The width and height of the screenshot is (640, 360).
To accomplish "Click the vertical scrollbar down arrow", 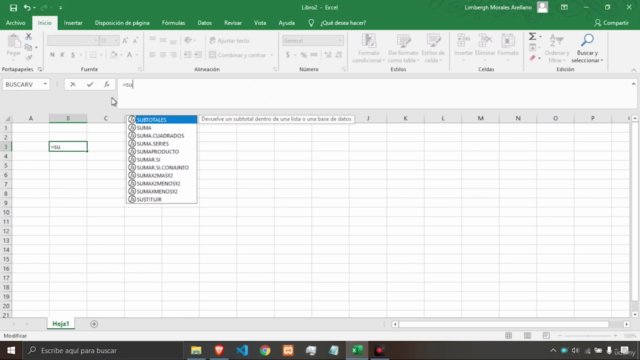I will 635,314.
